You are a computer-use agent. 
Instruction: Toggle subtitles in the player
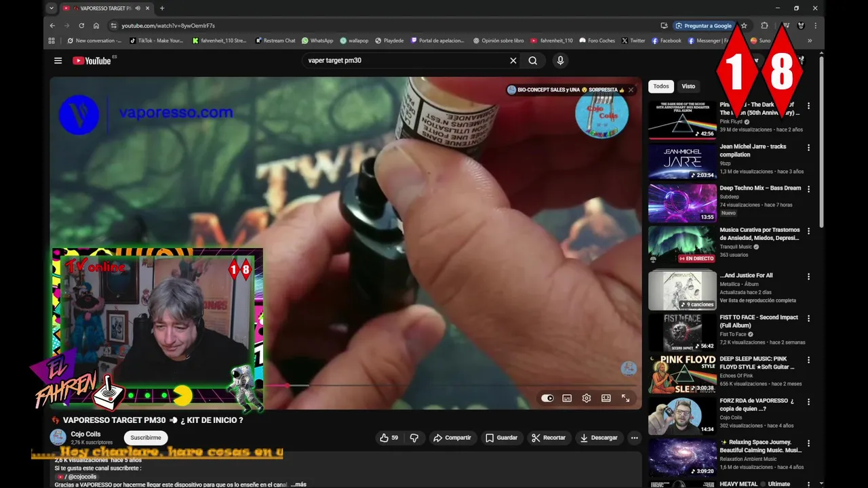567,398
